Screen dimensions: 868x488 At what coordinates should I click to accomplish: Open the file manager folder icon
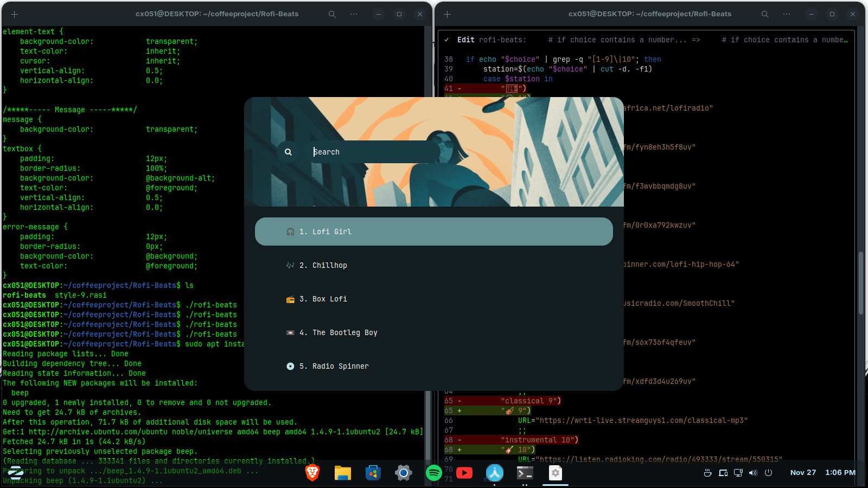[x=342, y=473]
